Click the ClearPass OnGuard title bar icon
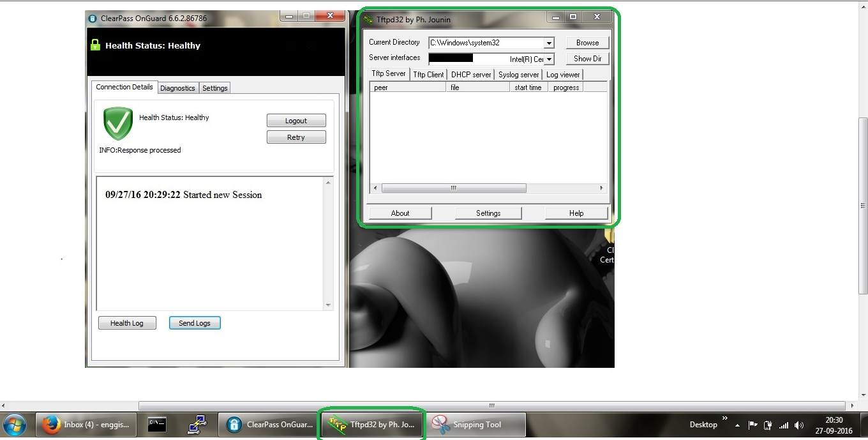Image resolution: width=868 pixels, height=440 pixels. (93, 19)
